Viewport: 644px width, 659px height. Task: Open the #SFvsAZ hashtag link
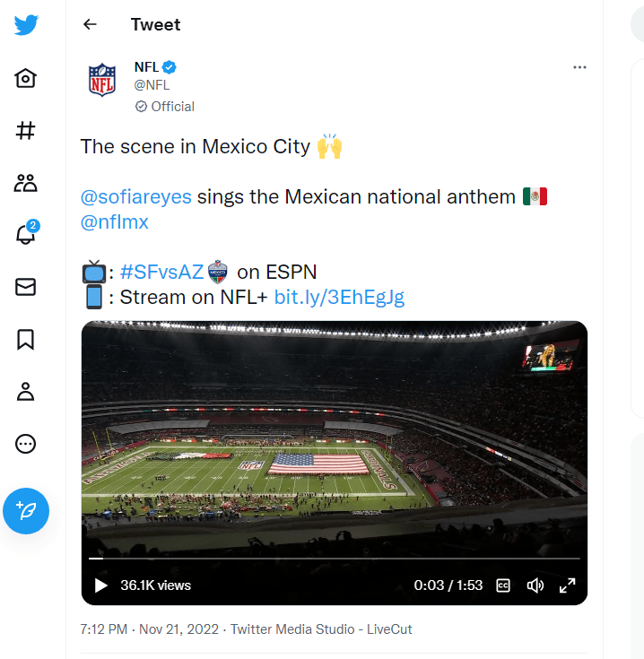coord(161,272)
